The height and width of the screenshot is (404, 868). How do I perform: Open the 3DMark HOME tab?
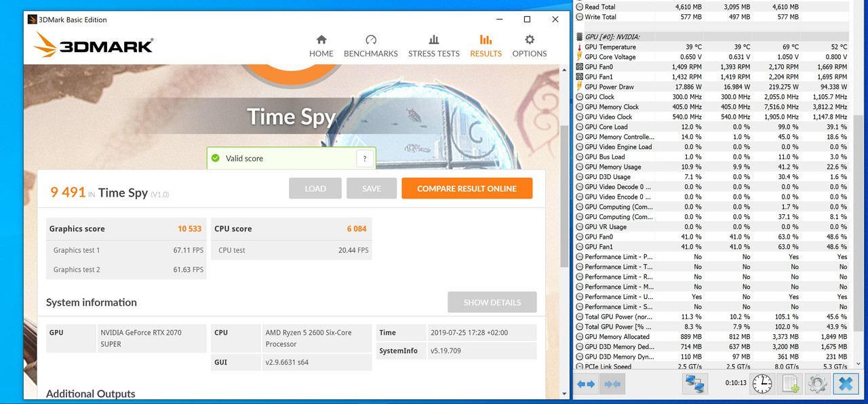(321, 46)
